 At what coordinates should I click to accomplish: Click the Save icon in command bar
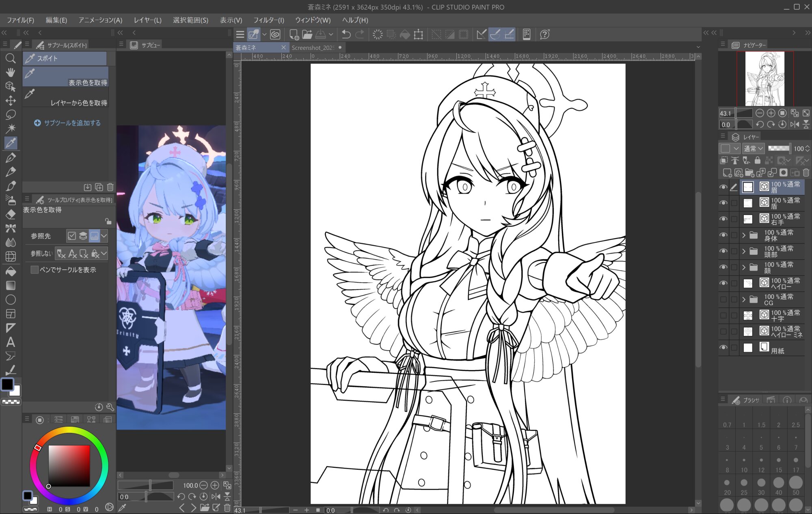click(x=320, y=34)
